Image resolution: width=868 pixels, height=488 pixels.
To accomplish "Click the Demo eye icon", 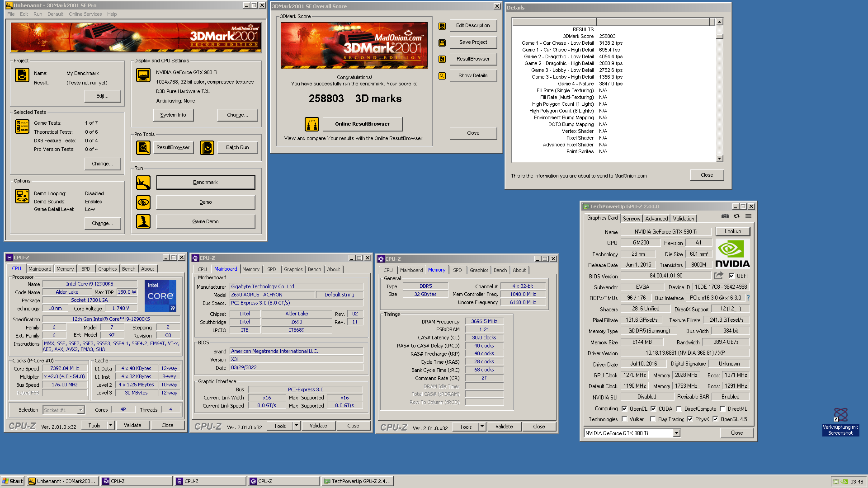I will click(x=143, y=202).
